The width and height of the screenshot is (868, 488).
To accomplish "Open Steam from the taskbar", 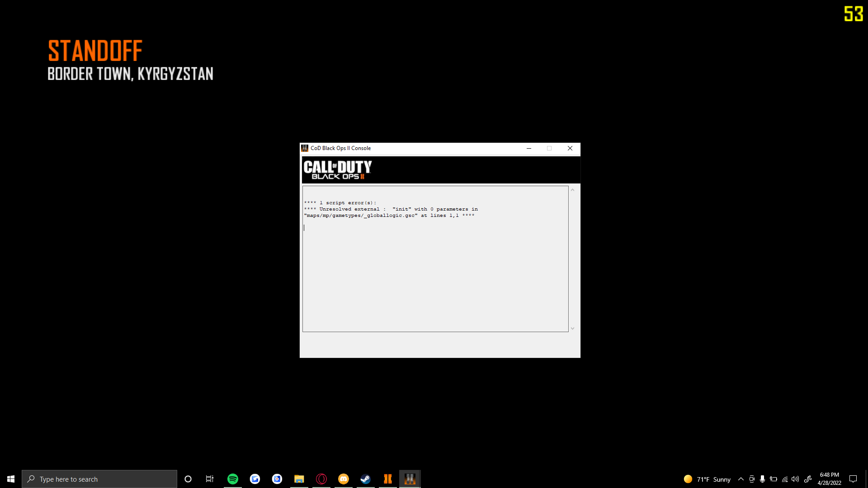I will click(x=365, y=479).
